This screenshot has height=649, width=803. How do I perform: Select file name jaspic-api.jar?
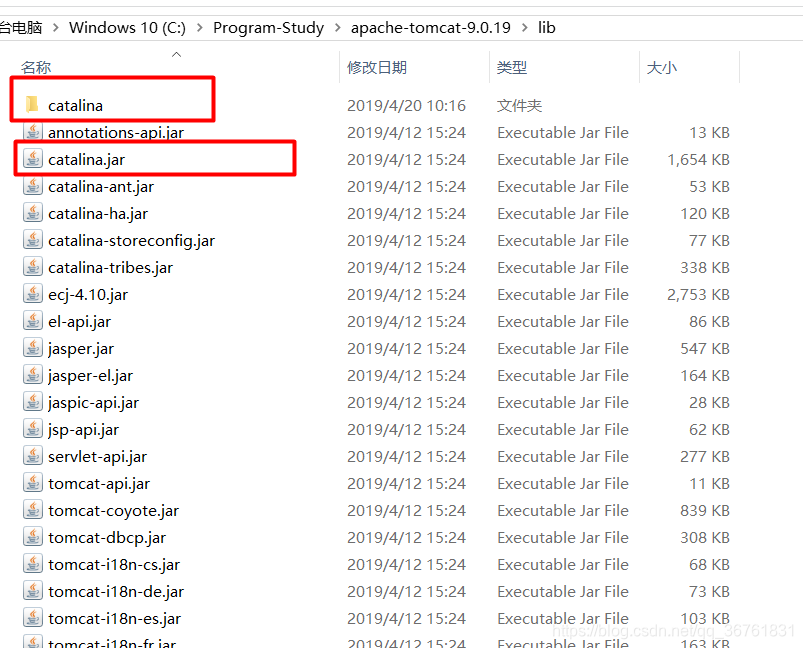click(93, 403)
